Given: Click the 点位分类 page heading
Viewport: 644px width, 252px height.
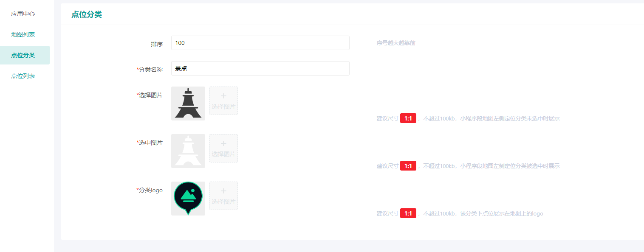Looking at the screenshot, I should tap(87, 14).
